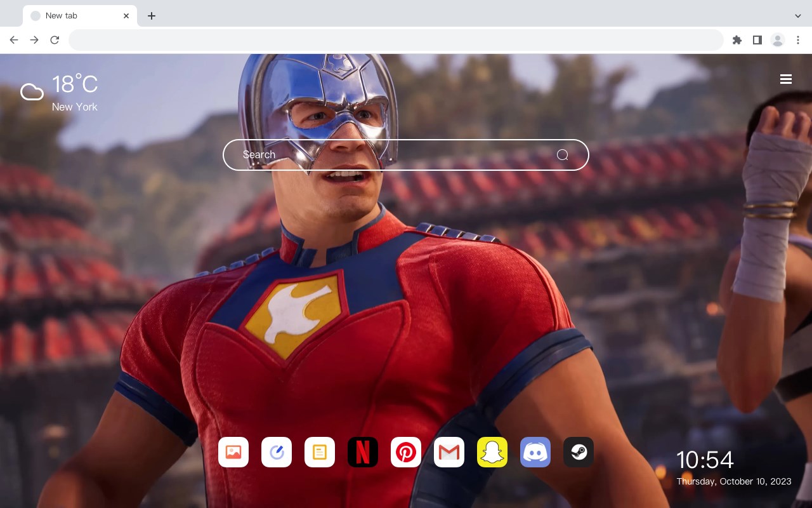Image resolution: width=812 pixels, height=508 pixels.
Task: Open the Chrome three-dot menu
Action: pos(798,40)
